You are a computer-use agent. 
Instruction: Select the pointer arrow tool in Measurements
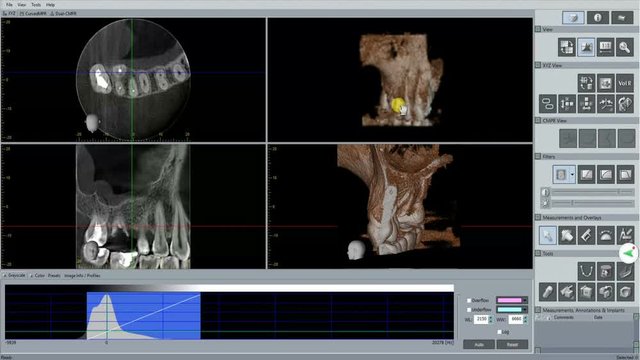[x=548, y=236]
